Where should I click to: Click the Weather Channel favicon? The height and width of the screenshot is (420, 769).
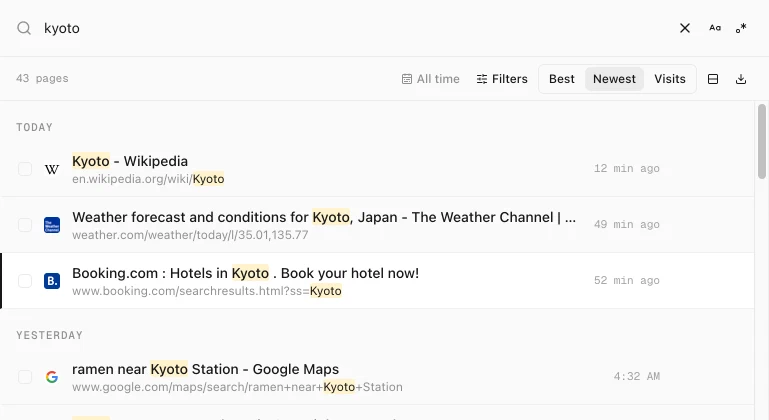tap(52, 225)
